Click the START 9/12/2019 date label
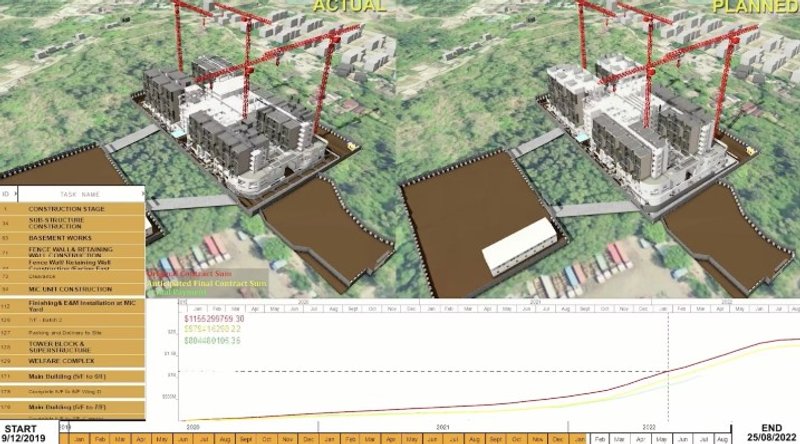Viewport: 800px width, 444px height. [22, 433]
